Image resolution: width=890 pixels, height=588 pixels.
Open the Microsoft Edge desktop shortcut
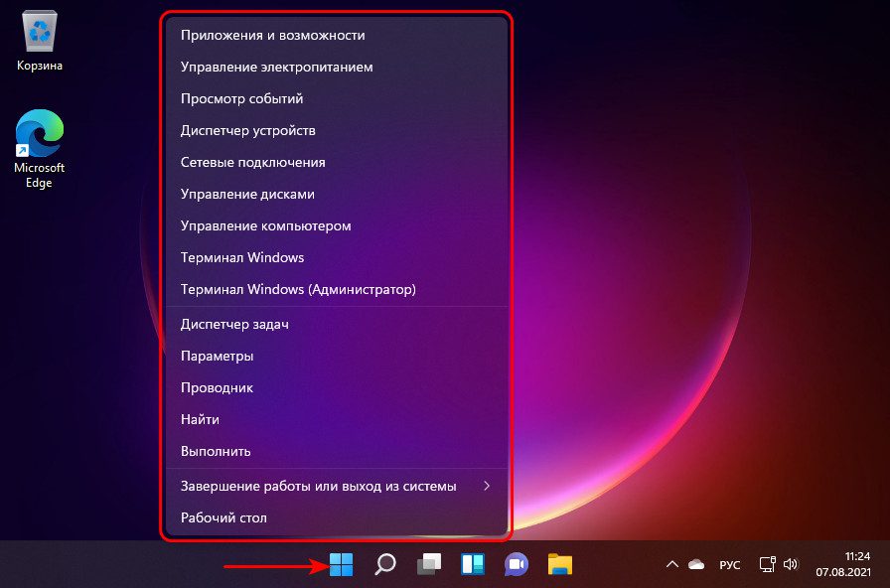coord(39,149)
